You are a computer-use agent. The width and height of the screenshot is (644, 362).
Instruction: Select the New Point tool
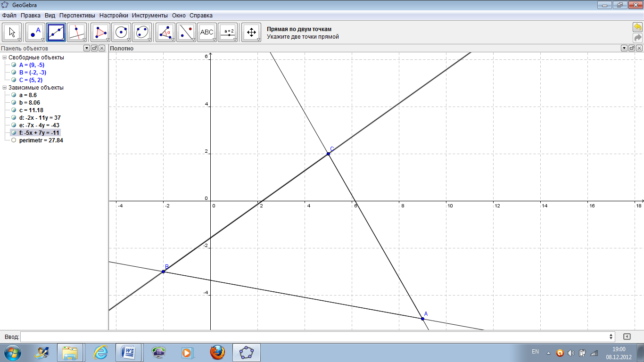click(x=35, y=32)
